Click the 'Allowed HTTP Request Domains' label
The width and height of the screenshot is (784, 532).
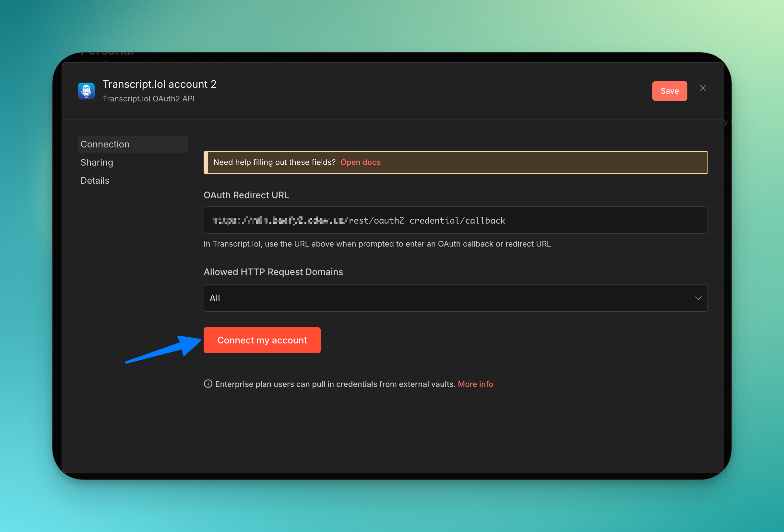(x=273, y=272)
